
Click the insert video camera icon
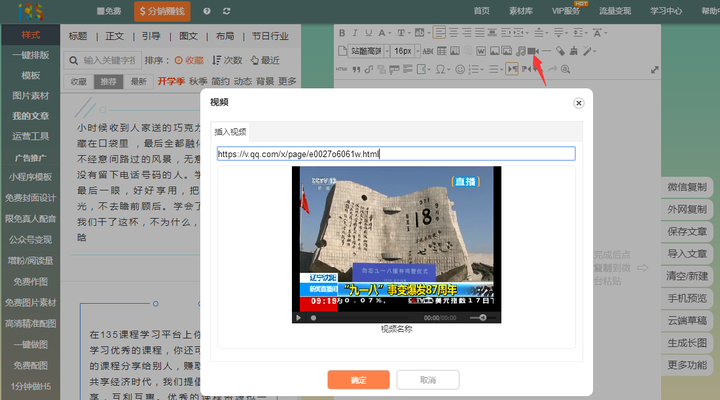click(x=533, y=51)
